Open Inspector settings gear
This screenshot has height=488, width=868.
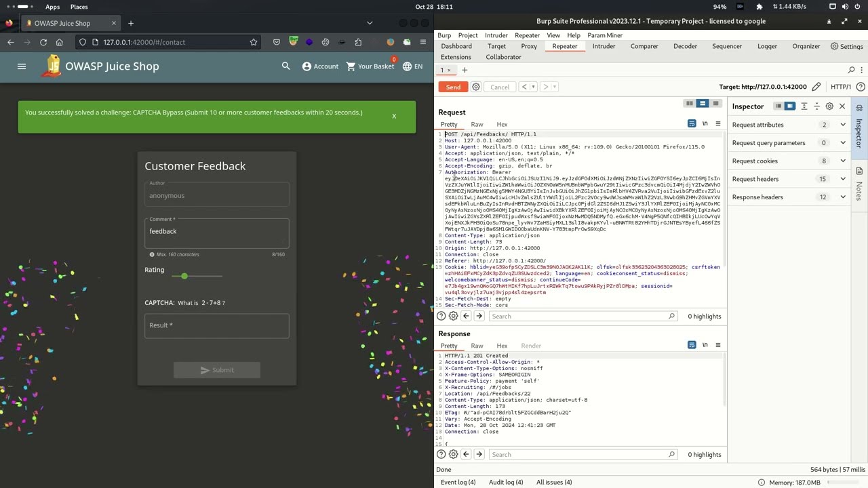click(829, 106)
